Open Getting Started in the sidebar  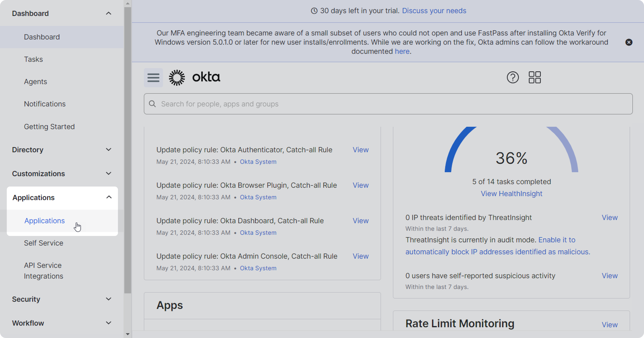(49, 127)
